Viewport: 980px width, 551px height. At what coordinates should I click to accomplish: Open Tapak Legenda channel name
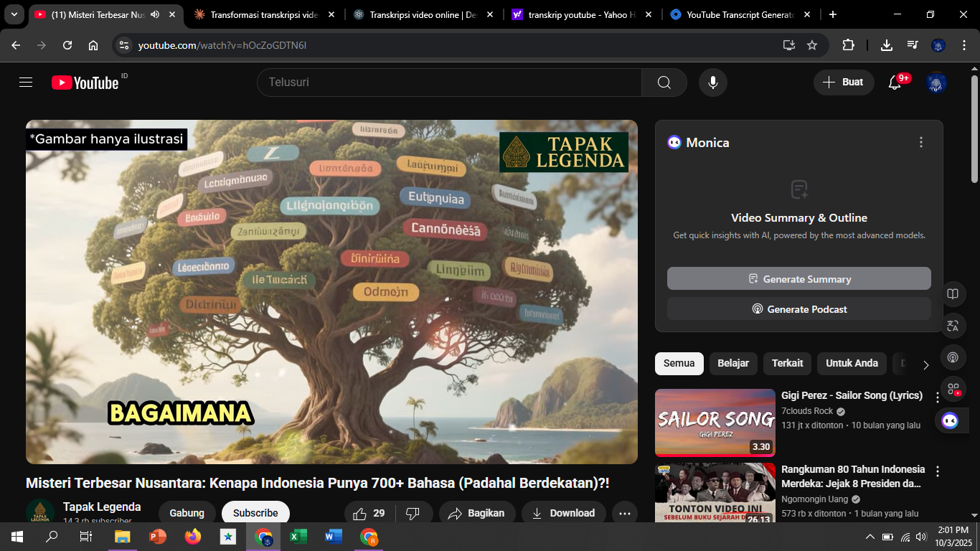102,507
